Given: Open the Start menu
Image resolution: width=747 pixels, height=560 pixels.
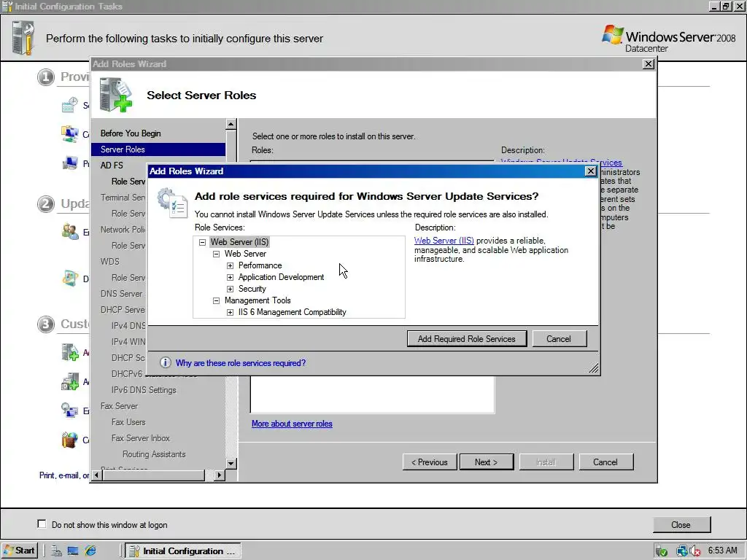Looking at the screenshot, I should 20,551.
